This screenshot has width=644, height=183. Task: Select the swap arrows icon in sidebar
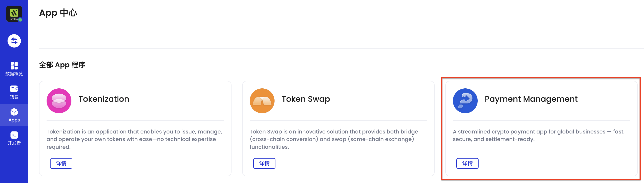[x=14, y=41]
